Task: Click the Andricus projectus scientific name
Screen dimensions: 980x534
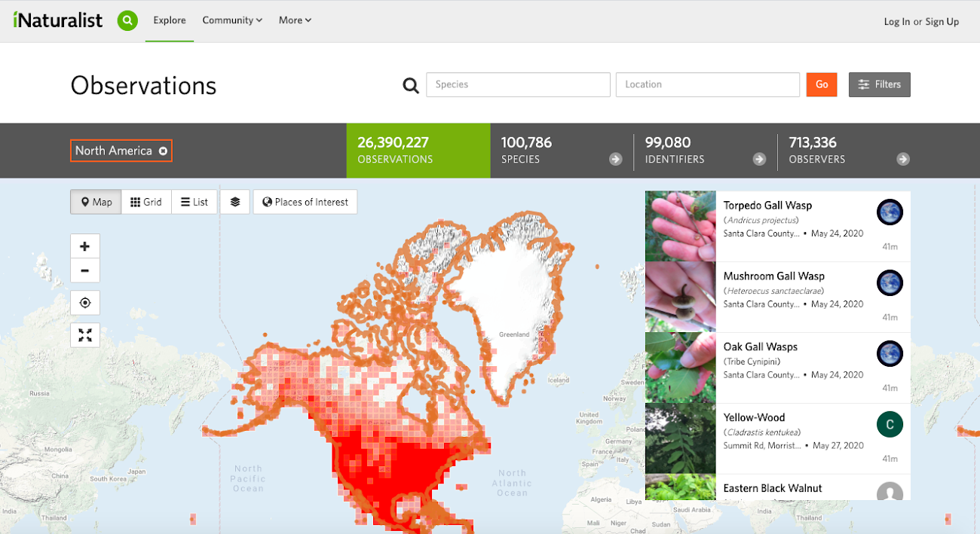Action: pyautogui.click(x=761, y=221)
